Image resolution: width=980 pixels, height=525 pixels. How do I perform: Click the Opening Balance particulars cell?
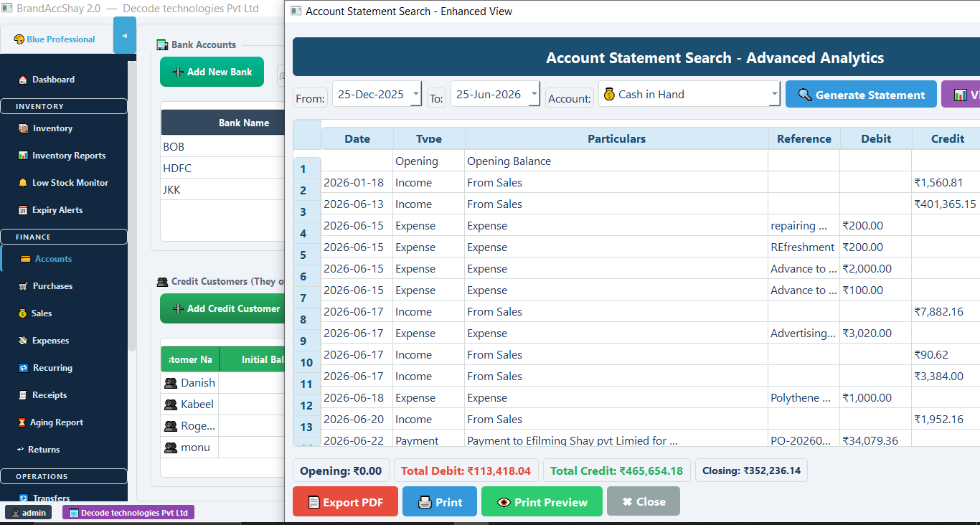point(616,161)
